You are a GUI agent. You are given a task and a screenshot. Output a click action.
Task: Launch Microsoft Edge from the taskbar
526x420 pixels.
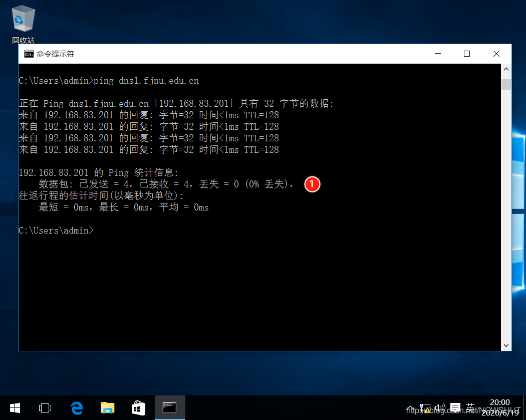pyautogui.click(x=76, y=408)
